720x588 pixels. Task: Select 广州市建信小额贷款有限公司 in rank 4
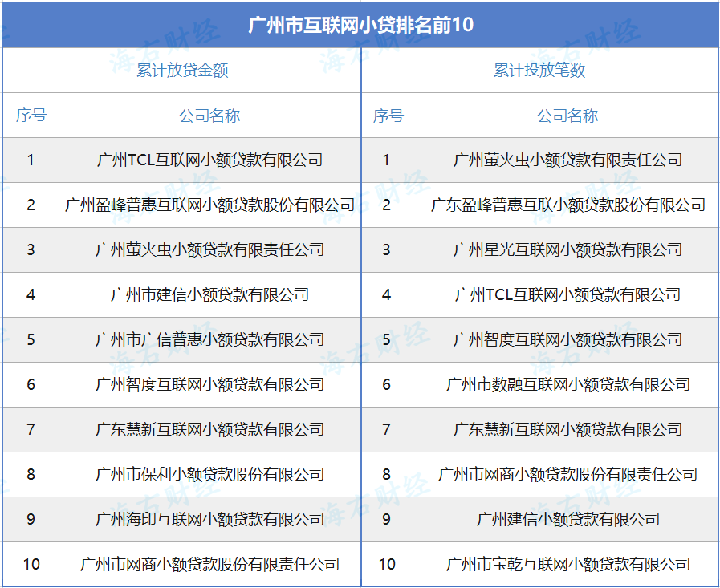pyautogui.click(x=209, y=294)
